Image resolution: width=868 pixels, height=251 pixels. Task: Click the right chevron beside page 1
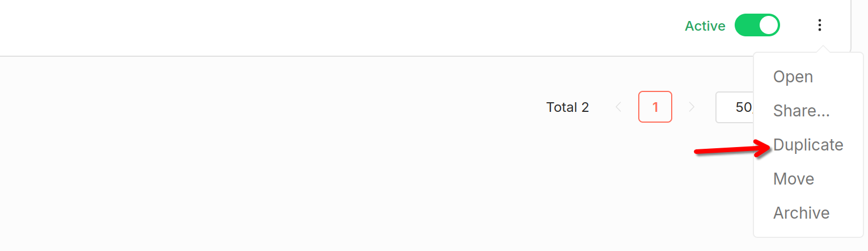(691, 107)
